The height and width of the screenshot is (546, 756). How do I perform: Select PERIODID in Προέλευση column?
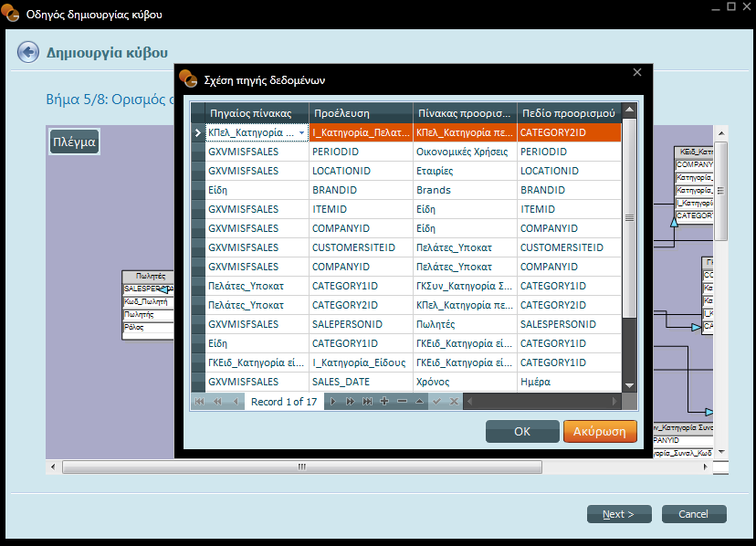[361, 152]
